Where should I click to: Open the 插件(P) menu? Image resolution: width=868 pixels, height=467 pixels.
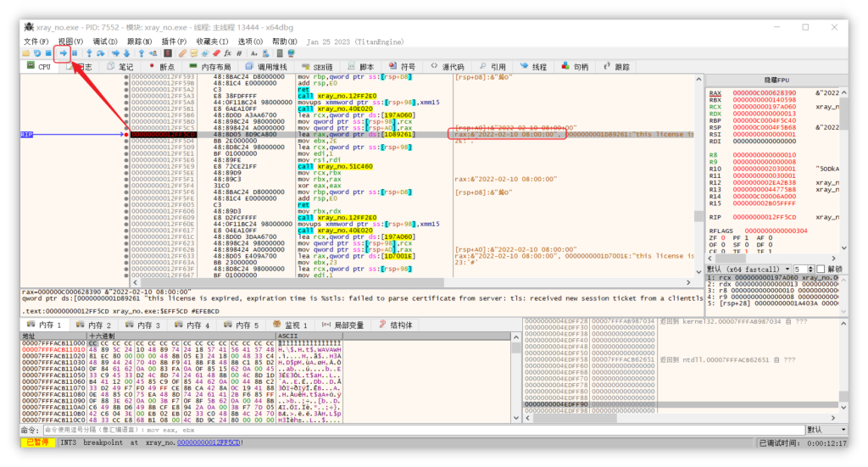pos(174,42)
